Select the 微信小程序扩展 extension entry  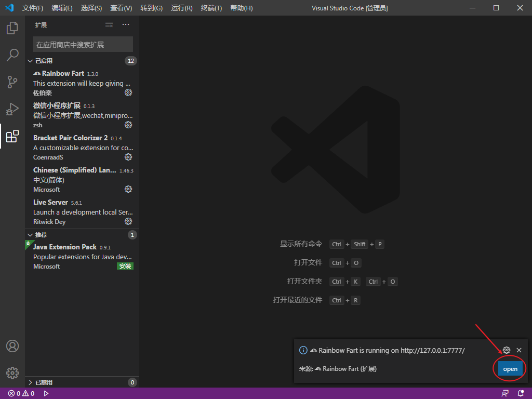pos(82,115)
